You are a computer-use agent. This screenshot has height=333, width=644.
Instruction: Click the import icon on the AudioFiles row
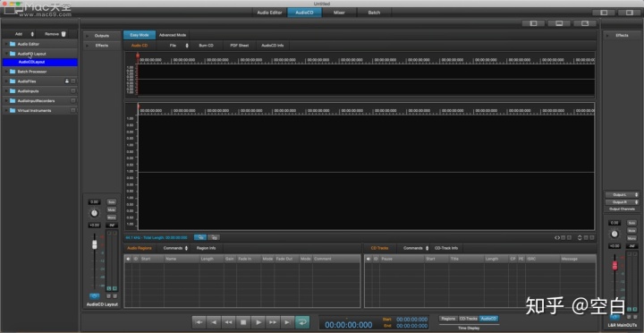pos(67,81)
